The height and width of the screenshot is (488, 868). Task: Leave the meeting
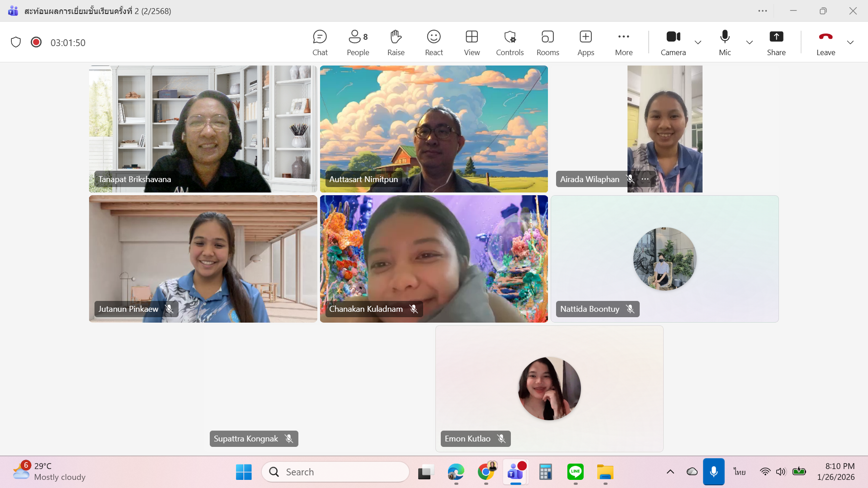point(826,42)
